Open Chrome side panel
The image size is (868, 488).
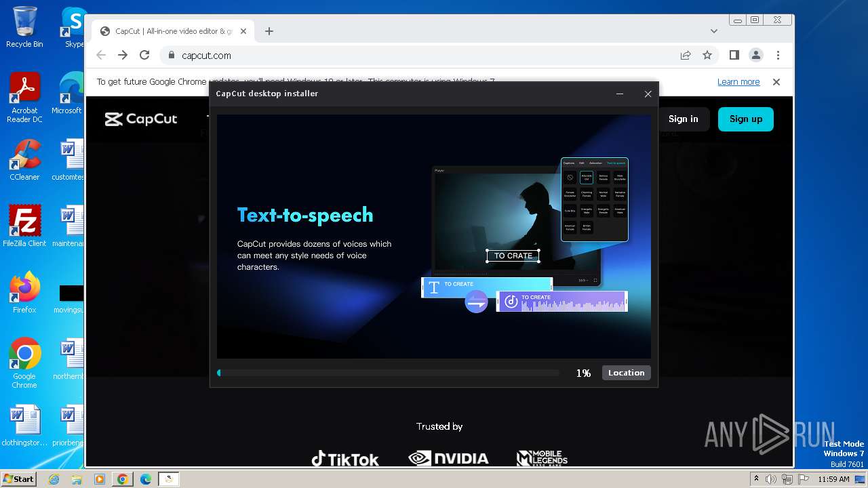734,56
